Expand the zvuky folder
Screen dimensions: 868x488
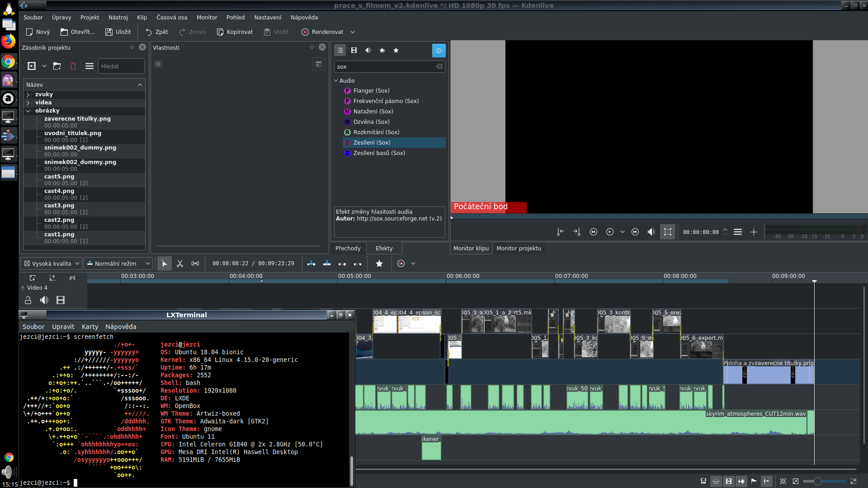click(28, 94)
